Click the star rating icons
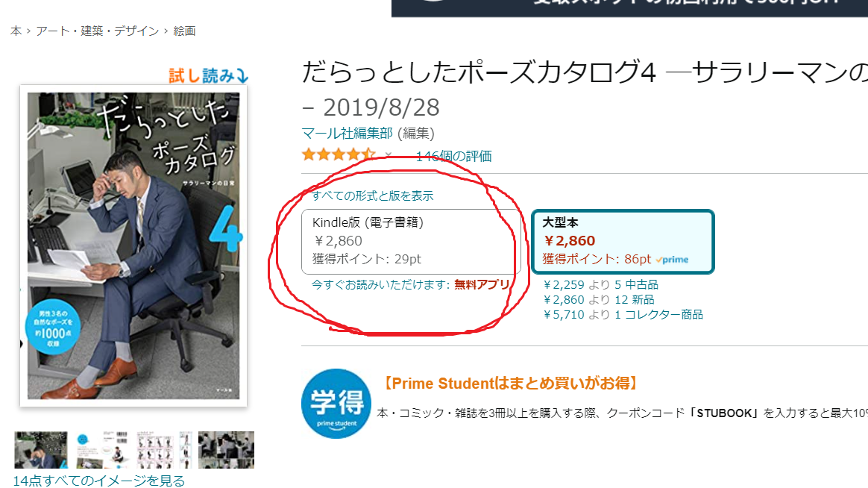The image size is (868, 488). [x=339, y=155]
